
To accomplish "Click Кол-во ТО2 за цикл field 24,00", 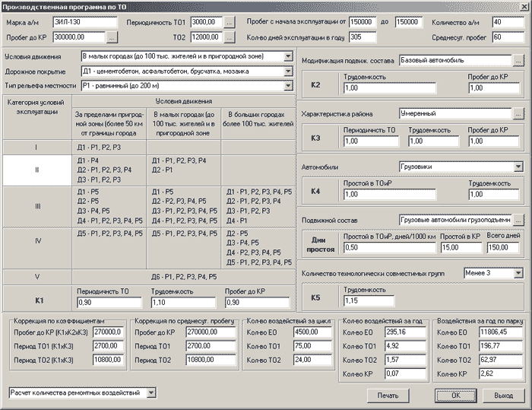I will click(x=312, y=360).
